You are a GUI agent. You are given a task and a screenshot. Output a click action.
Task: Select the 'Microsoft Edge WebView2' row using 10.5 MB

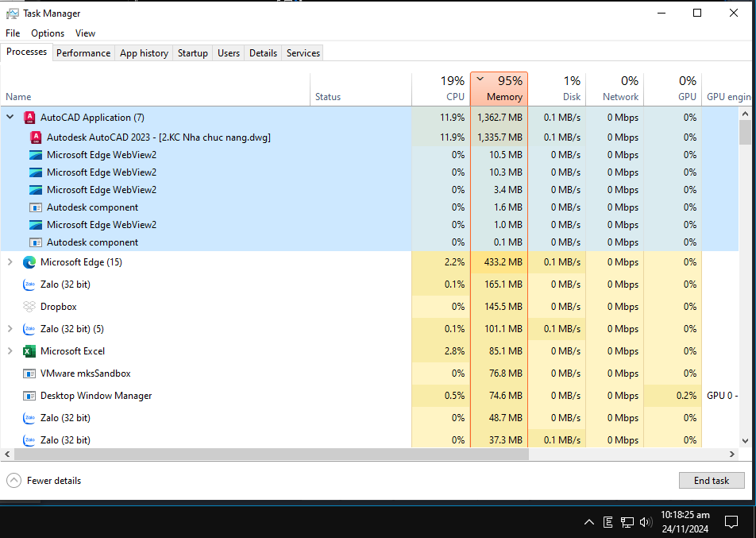pos(369,155)
